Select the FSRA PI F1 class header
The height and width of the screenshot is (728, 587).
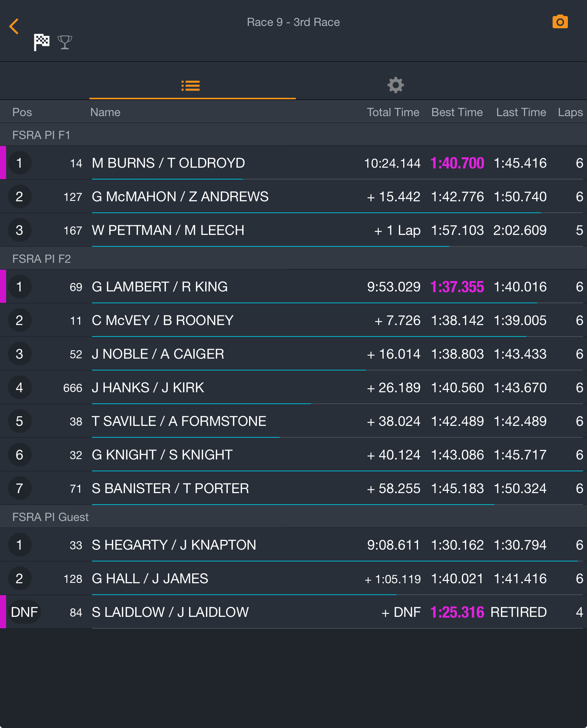(293, 135)
